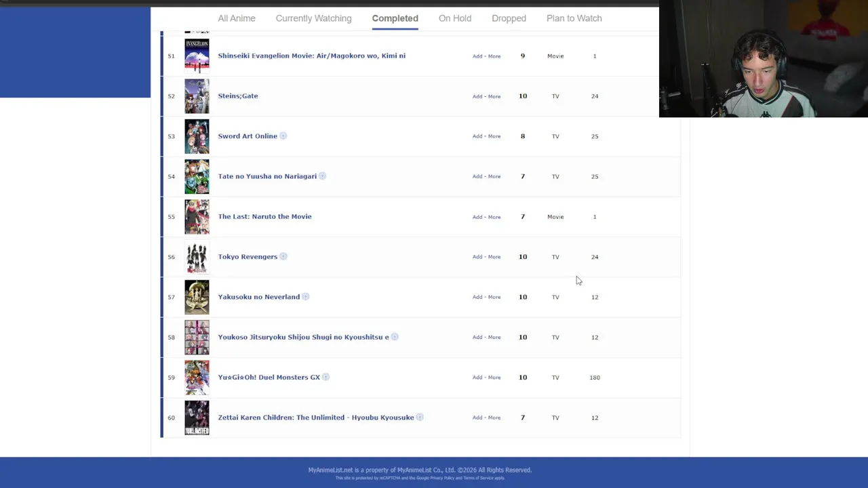Click the episode count 24 in Steins;Gate row
Screen dimensions: 868x488
(x=595, y=96)
